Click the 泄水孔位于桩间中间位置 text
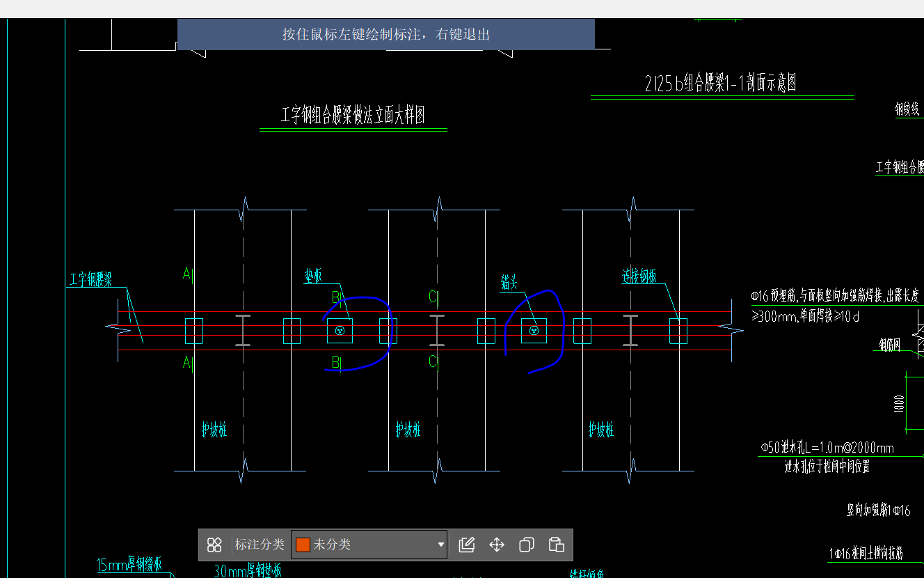 (827, 467)
